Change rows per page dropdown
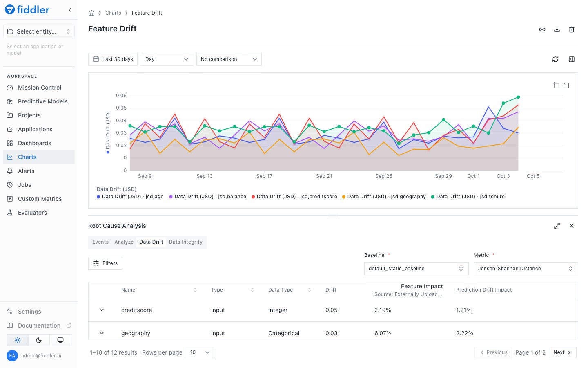The width and height of the screenshot is (588, 368). (x=200, y=352)
